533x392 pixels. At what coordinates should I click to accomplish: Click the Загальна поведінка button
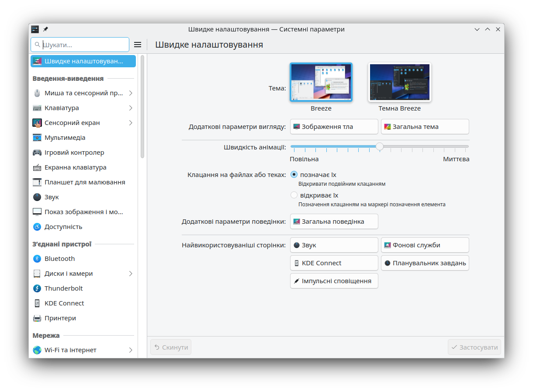334,222
